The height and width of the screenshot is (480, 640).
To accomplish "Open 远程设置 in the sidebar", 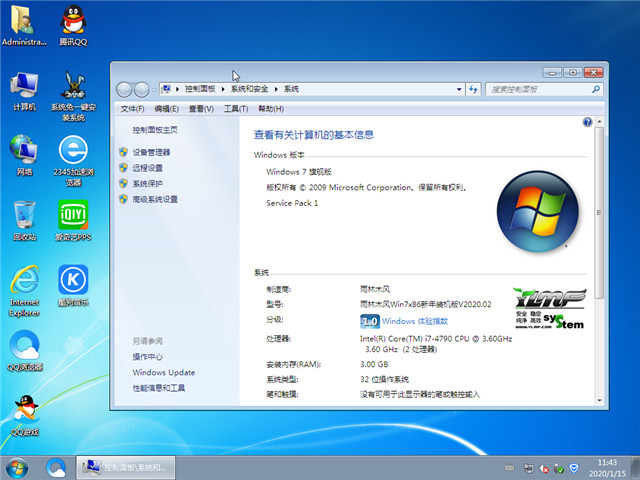I will (x=147, y=168).
